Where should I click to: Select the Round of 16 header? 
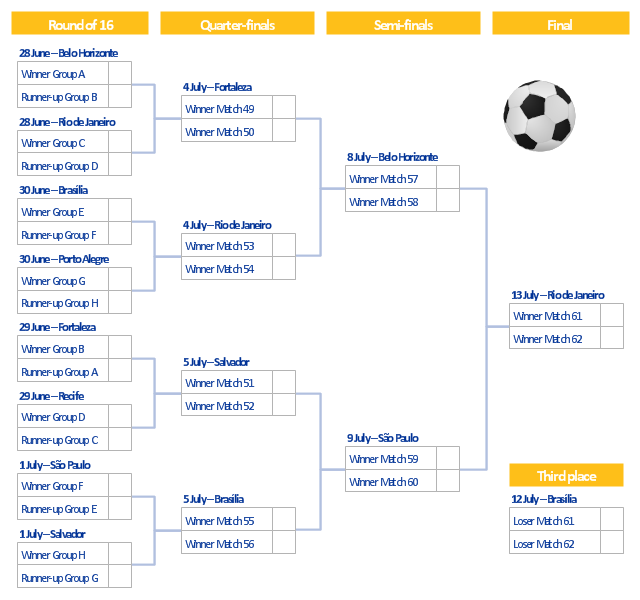click(x=80, y=23)
